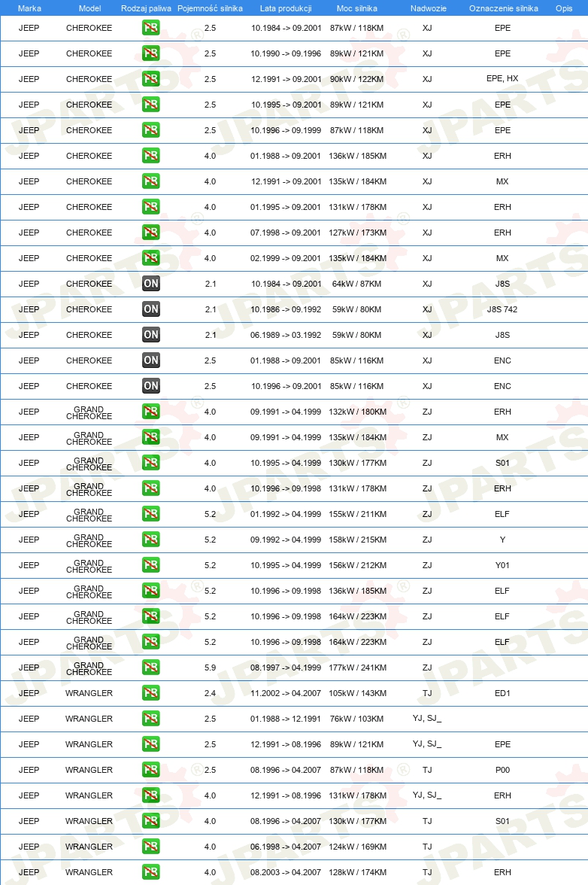Click petrol icon in Wrangler 2.4 ED1 row
Viewport: 588px width, 885px height.
tap(150, 693)
